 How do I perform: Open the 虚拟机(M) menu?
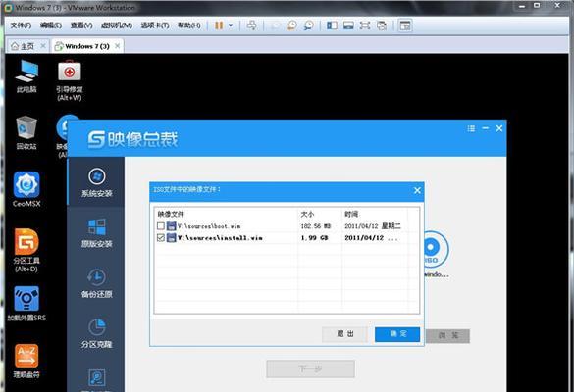117,25
